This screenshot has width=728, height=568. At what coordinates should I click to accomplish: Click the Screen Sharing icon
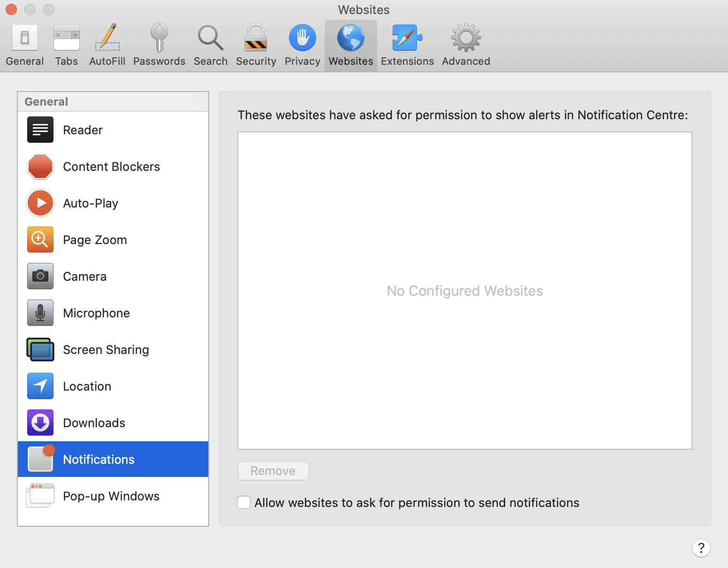click(x=40, y=349)
